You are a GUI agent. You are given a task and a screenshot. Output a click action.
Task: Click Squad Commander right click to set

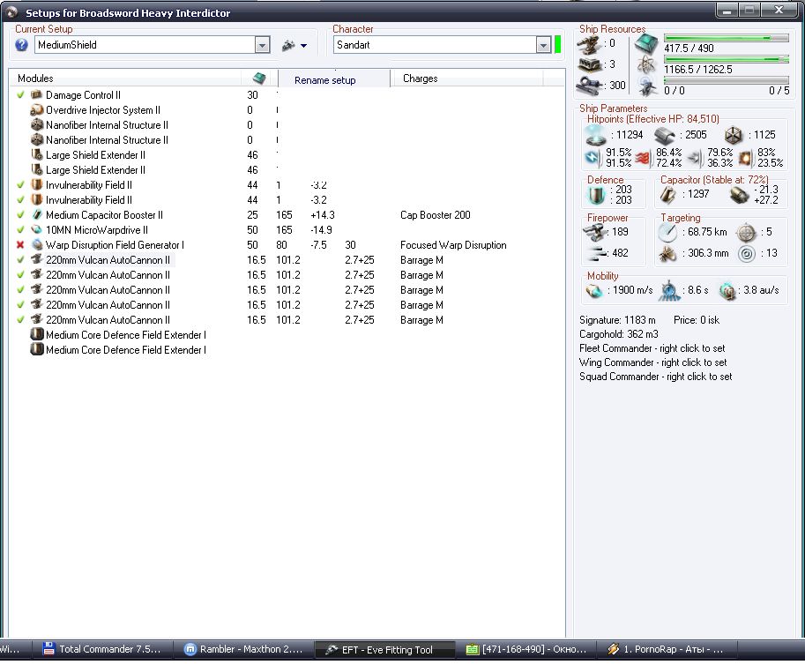(656, 377)
